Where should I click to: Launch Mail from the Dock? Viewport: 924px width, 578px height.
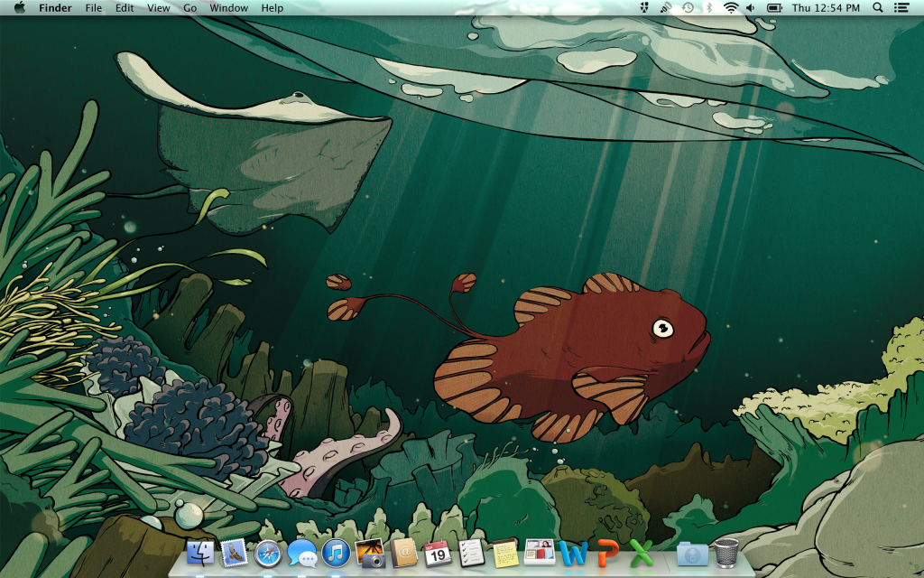click(x=235, y=554)
